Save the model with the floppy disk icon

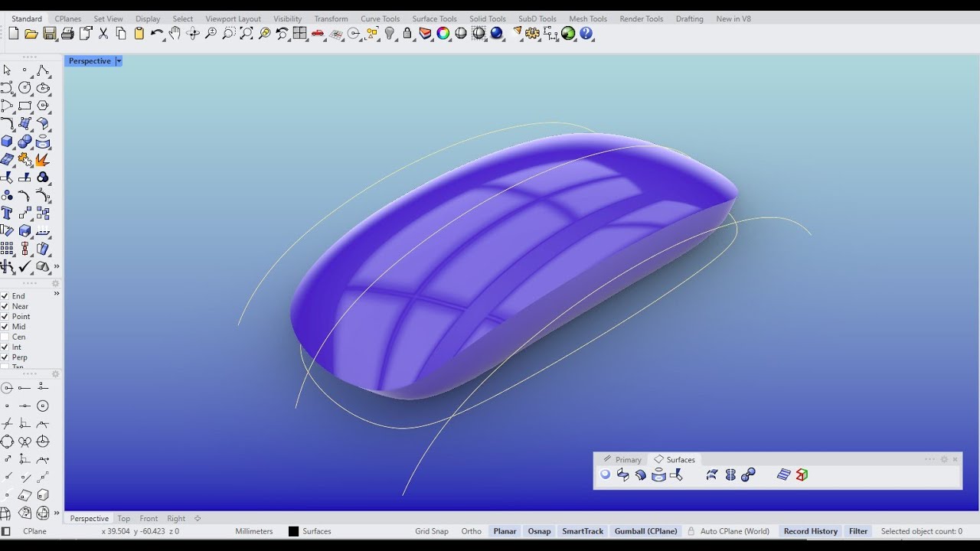tap(50, 33)
